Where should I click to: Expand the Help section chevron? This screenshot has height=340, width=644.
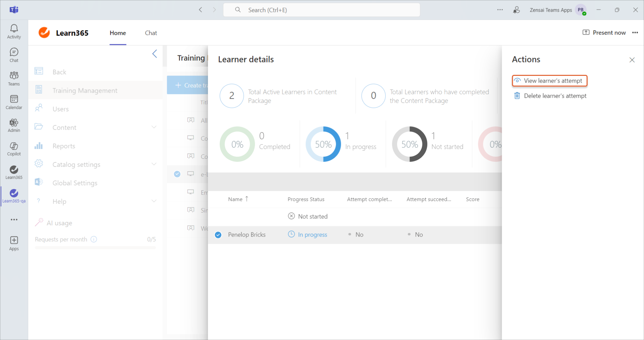pos(154,201)
